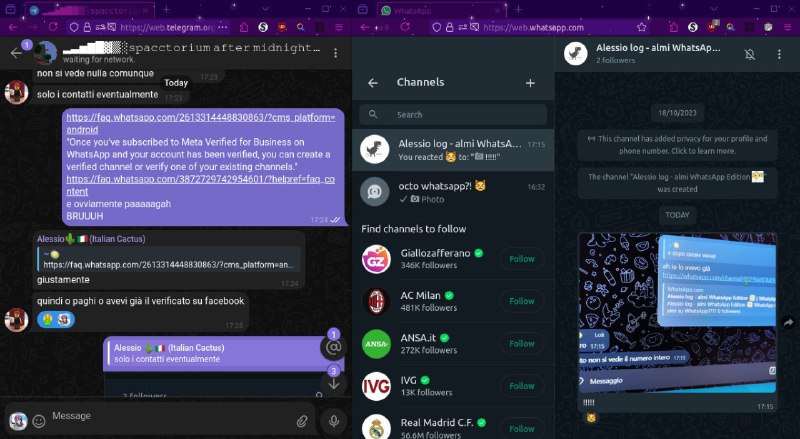Reload the WhatsApp browser page

[405, 27]
